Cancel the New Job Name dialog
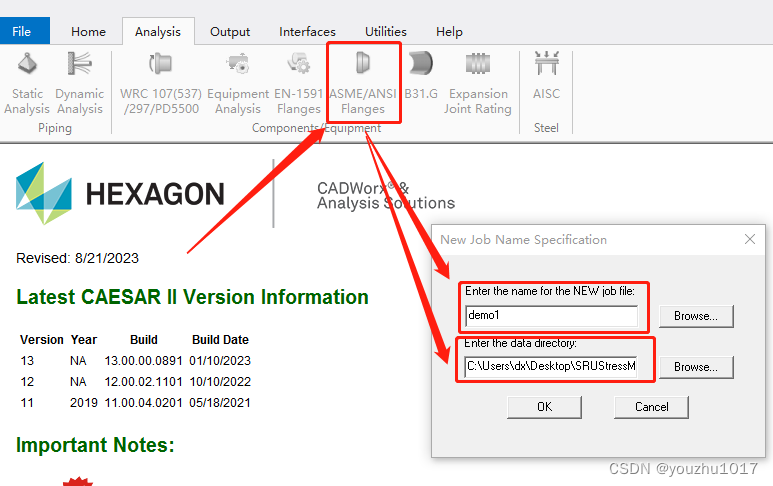The height and width of the screenshot is (486, 773). click(x=651, y=407)
